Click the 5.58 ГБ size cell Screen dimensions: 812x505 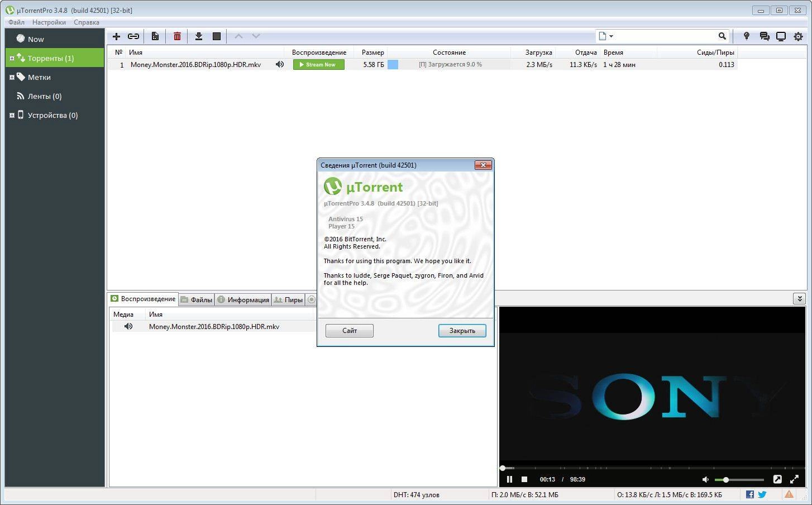(373, 65)
